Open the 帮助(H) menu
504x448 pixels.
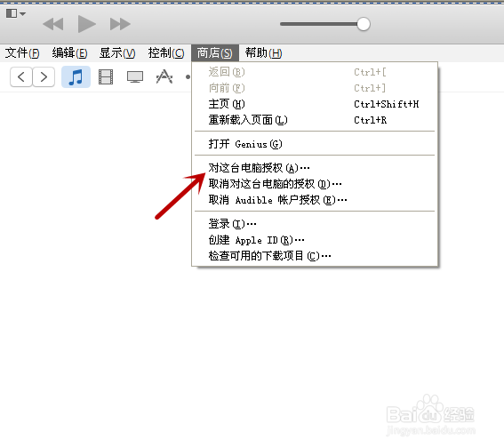coord(264,53)
